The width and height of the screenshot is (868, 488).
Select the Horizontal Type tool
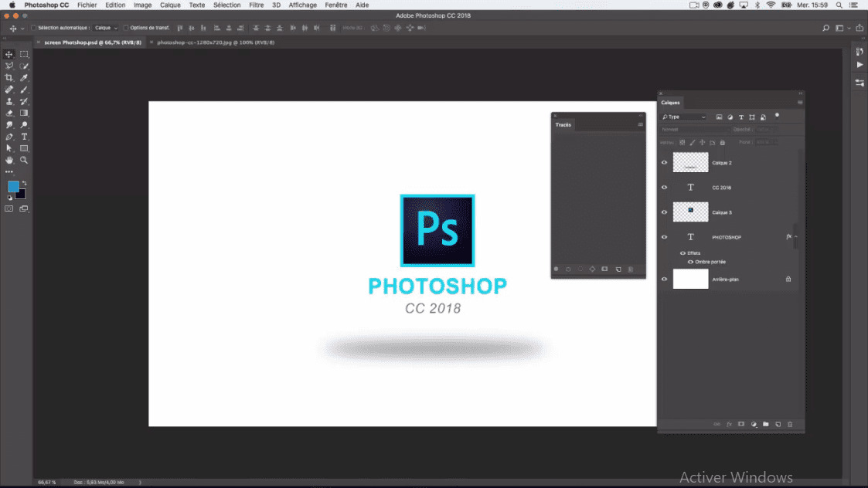24,137
